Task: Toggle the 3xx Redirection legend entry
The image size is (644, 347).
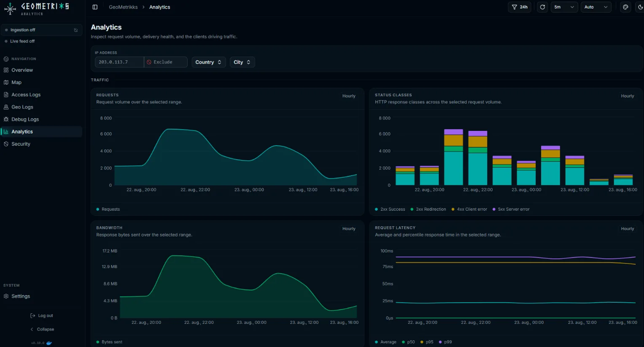Action: click(x=428, y=209)
